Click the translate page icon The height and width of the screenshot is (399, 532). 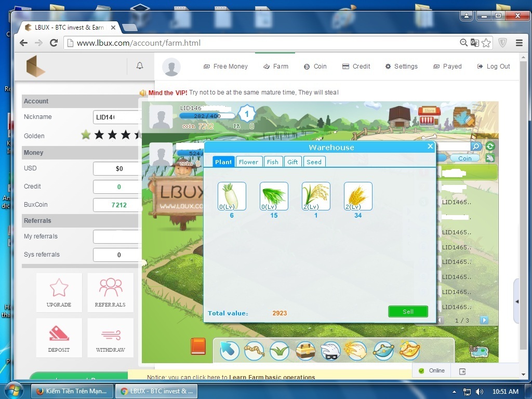tap(475, 43)
